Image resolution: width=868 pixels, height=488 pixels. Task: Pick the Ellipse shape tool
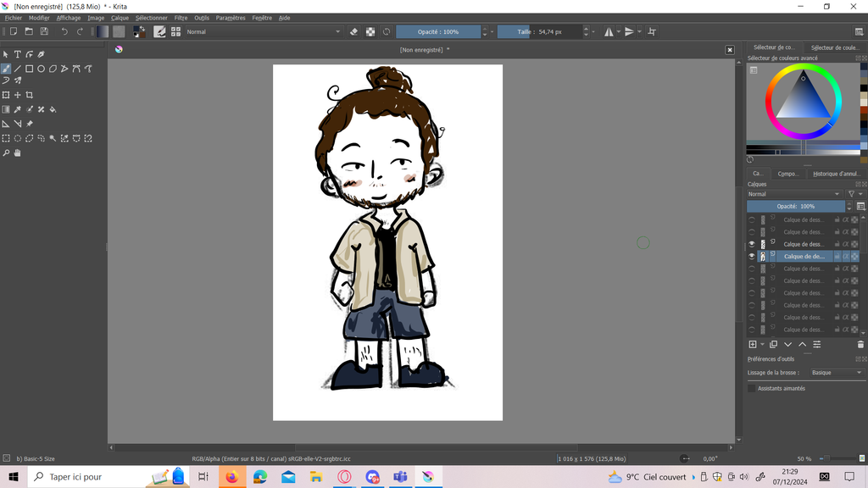tap(41, 69)
